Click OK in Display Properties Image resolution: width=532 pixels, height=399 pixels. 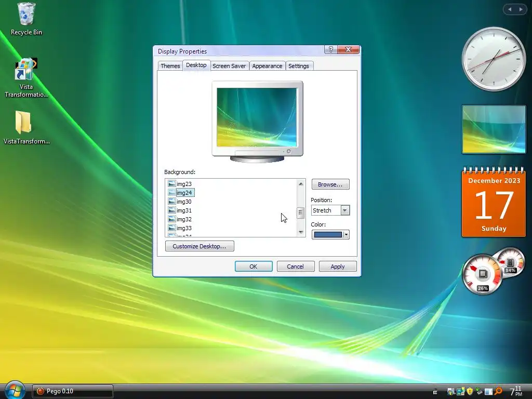click(254, 267)
